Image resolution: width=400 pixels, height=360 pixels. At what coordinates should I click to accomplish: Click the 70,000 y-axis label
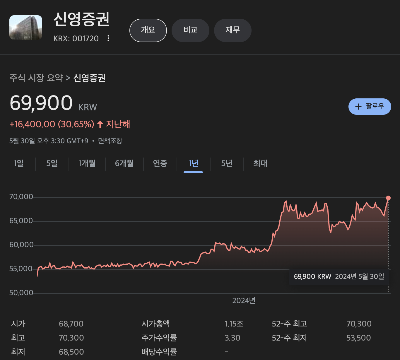21,197
